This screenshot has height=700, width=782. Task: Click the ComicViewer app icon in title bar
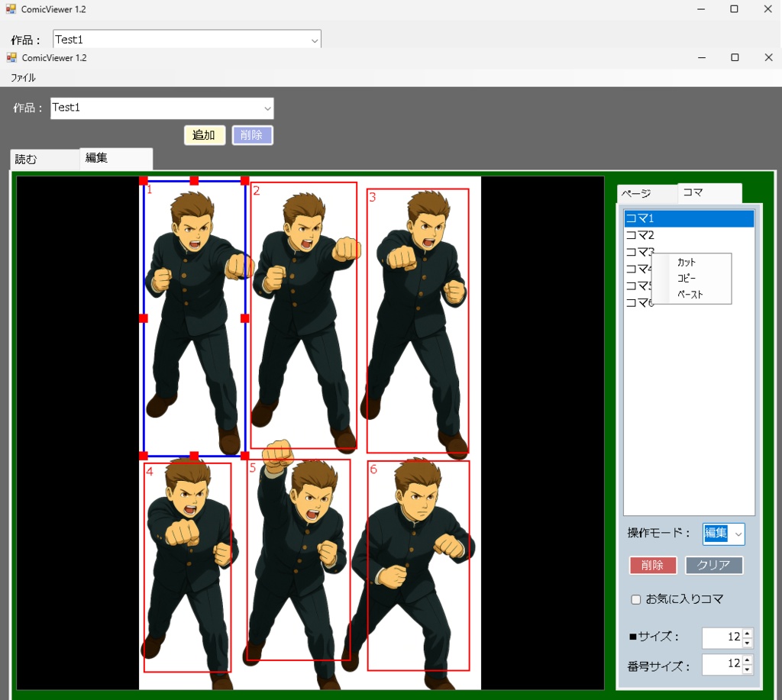[10, 57]
